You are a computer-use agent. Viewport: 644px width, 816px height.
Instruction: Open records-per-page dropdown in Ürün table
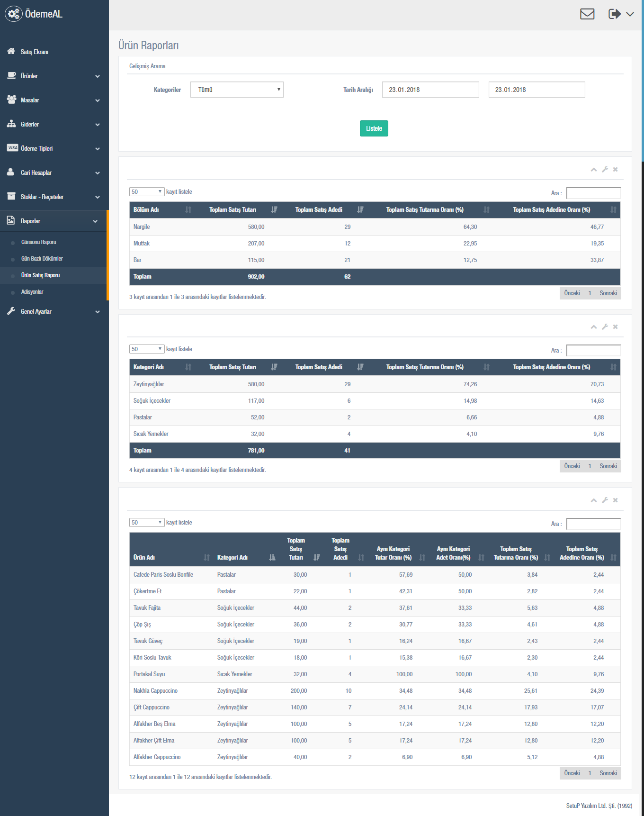click(x=147, y=522)
